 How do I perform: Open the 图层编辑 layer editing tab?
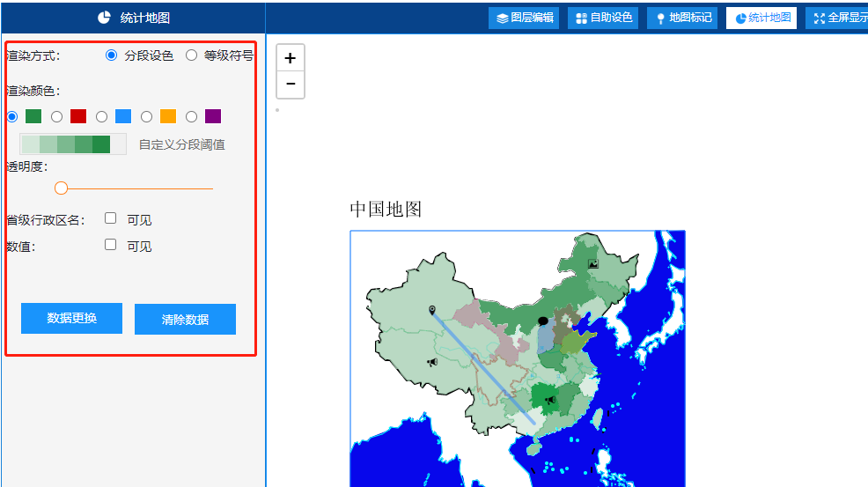click(524, 18)
